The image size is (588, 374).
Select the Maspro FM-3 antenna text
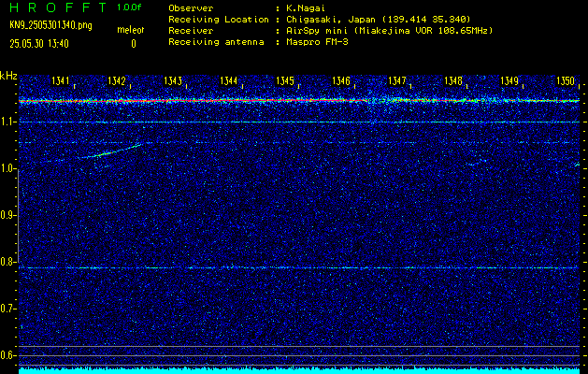click(317, 42)
